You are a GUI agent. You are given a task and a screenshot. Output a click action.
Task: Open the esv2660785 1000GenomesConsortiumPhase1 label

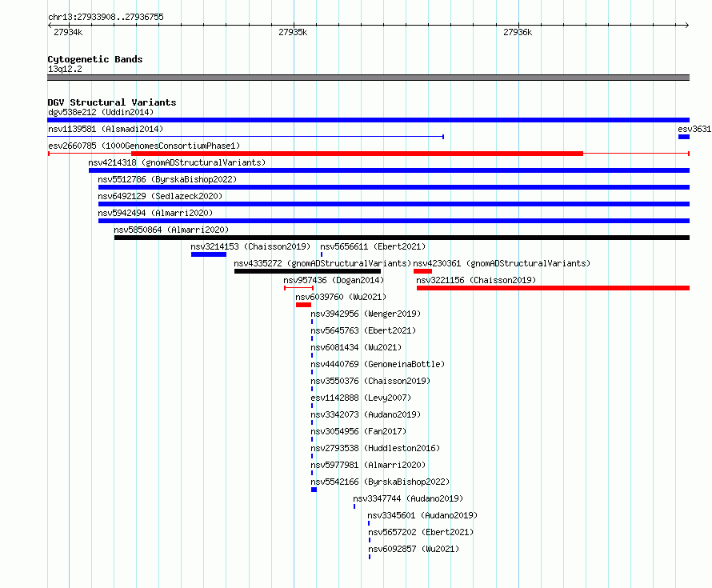point(144,146)
